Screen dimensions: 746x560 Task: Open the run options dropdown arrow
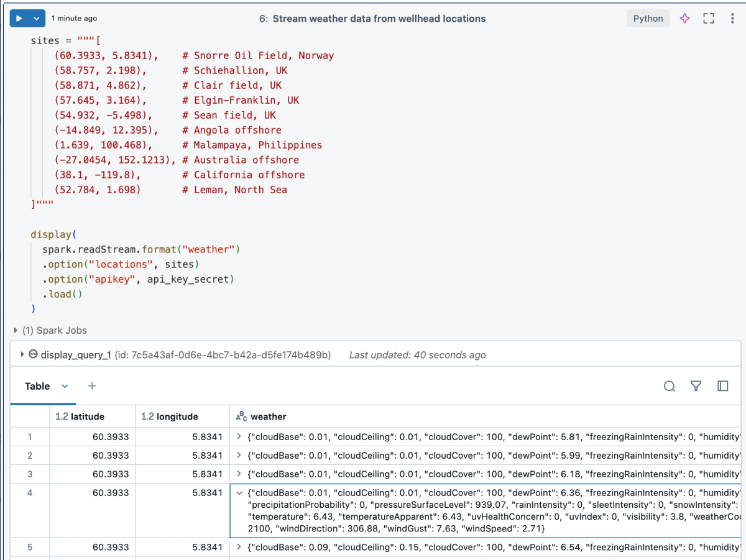pos(37,19)
